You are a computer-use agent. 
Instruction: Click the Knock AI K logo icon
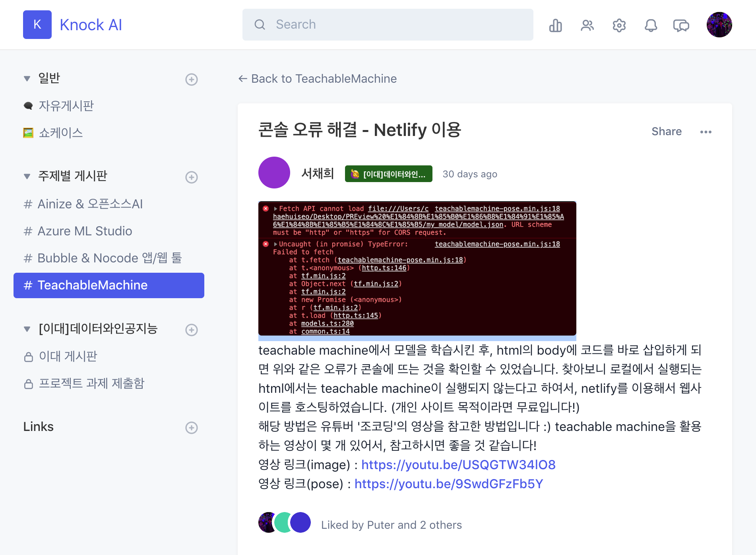coord(37,25)
